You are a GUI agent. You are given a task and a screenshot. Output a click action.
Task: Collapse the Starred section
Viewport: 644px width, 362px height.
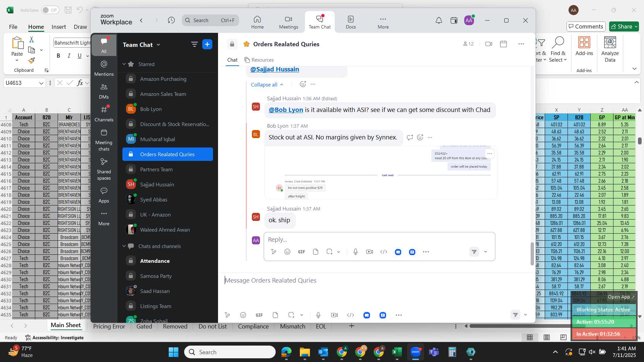(124, 64)
